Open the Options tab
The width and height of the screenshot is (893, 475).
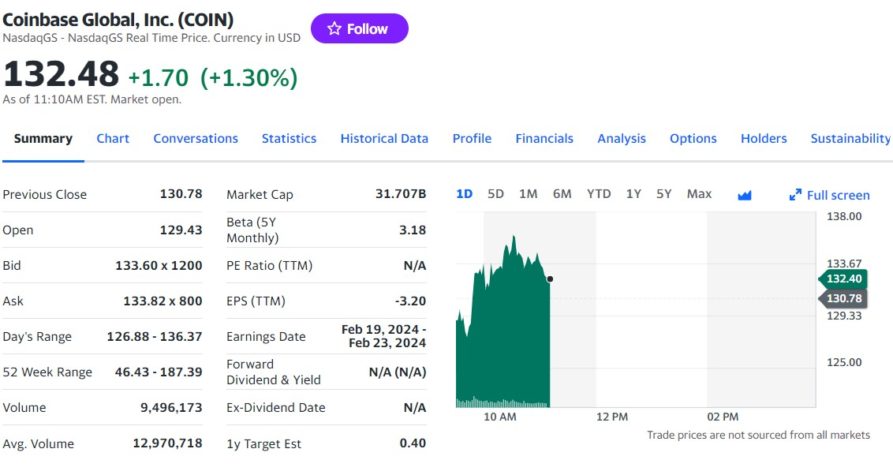(x=693, y=139)
